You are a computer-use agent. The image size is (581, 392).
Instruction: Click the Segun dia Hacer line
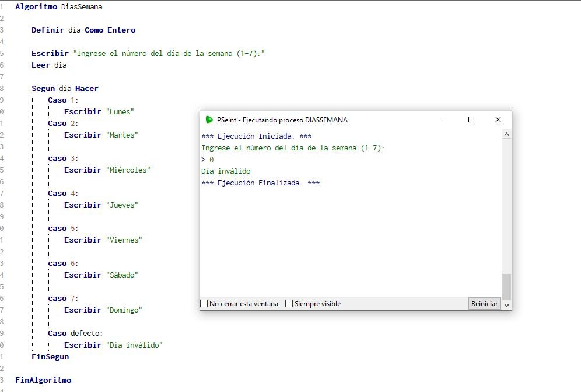point(65,89)
